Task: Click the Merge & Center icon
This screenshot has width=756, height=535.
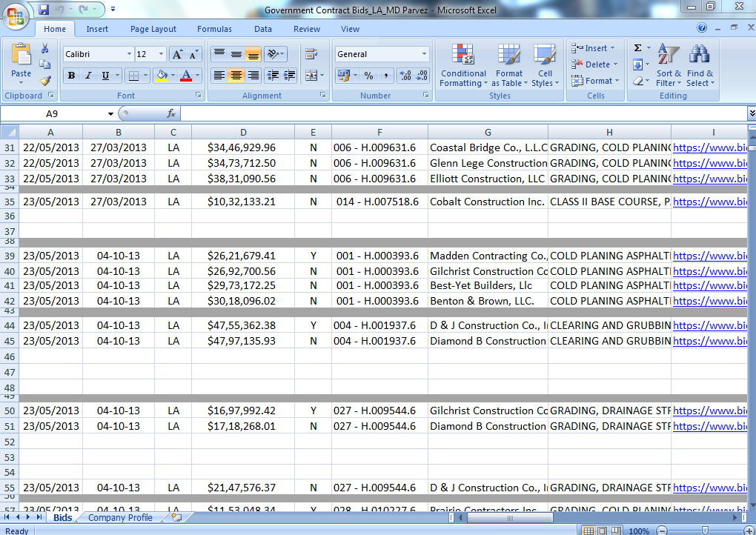Action: (x=311, y=76)
